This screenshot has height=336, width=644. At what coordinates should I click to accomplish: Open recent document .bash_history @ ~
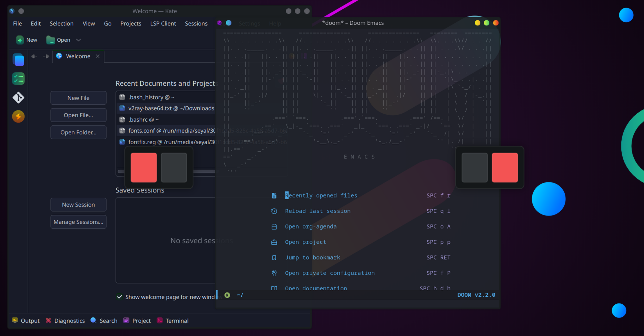[166, 97]
